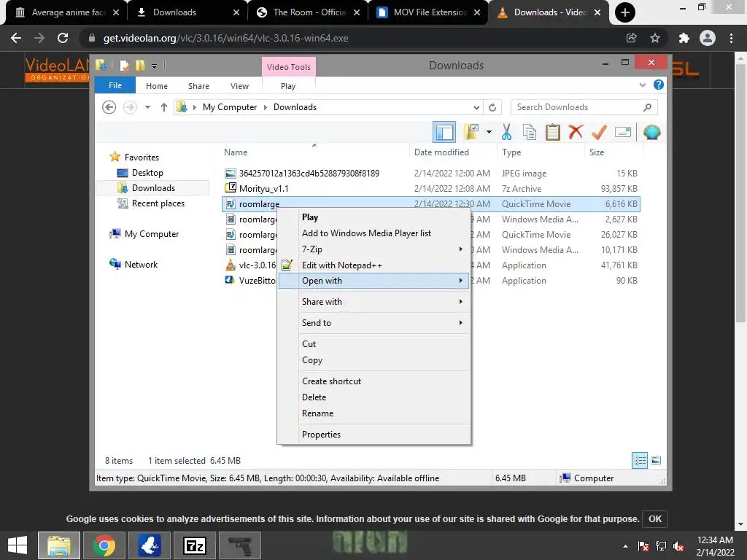Switch to the MOV File Extension browser tab
The width and height of the screenshot is (747, 560).
427,12
